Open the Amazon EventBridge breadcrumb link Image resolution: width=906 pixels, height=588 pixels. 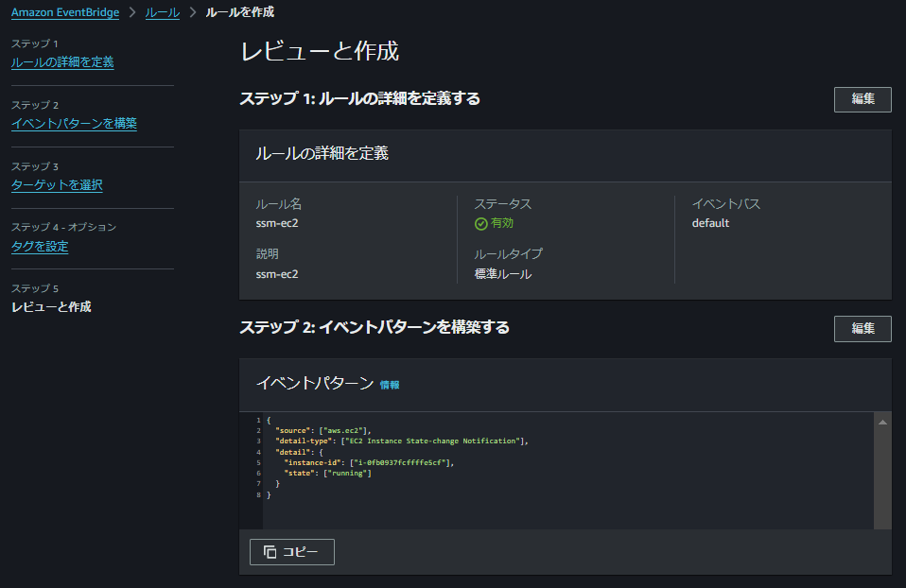(x=64, y=12)
